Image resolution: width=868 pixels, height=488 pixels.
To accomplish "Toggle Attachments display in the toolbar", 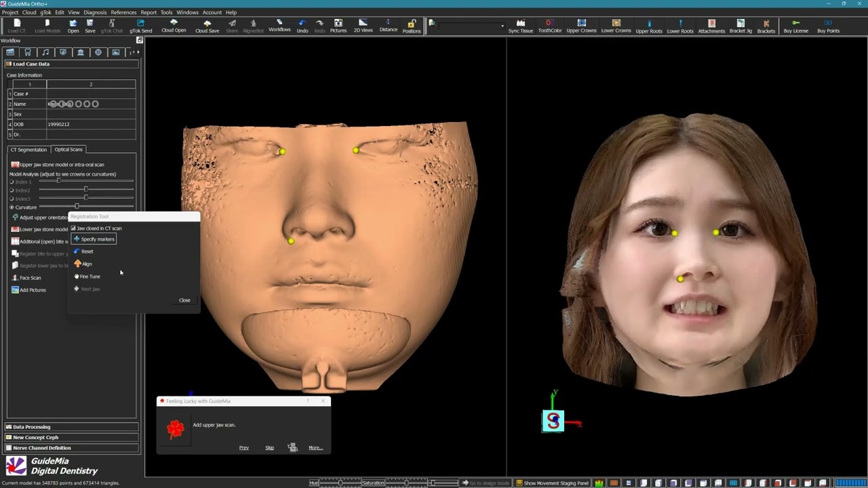I will click(x=711, y=26).
